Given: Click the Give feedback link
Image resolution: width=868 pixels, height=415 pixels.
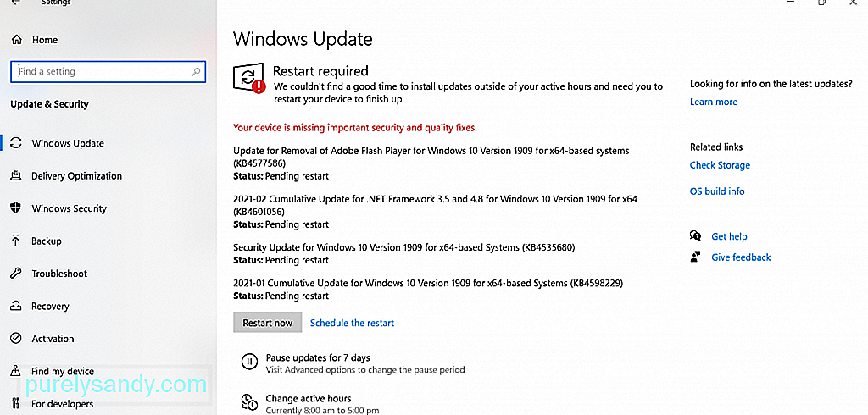Looking at the screenshot, I should (x=741, y=257).
